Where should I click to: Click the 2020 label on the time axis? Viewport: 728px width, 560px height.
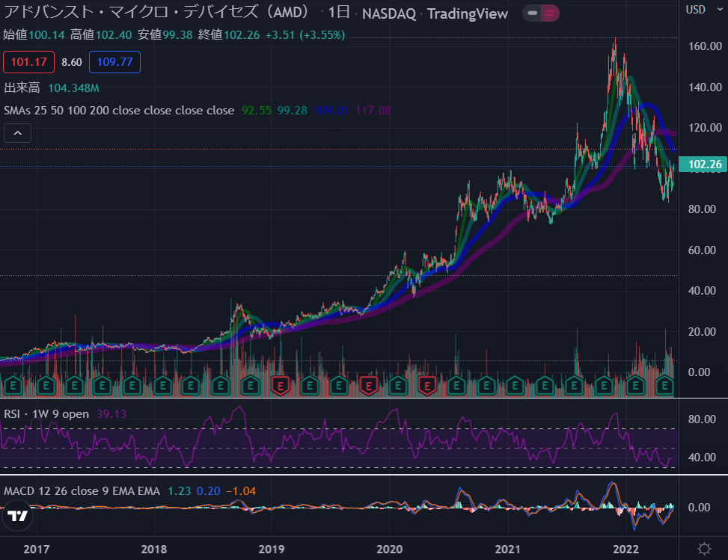point(390,550)
